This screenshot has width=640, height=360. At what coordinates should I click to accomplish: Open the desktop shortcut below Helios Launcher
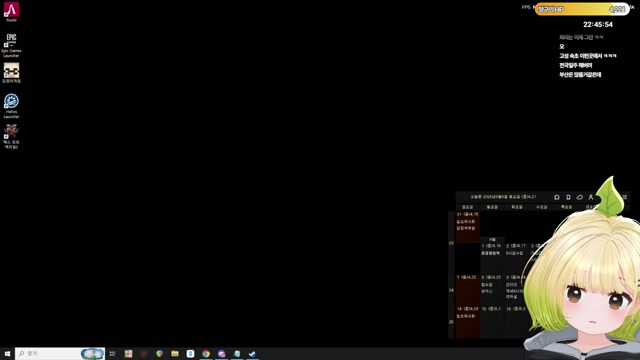11,136
